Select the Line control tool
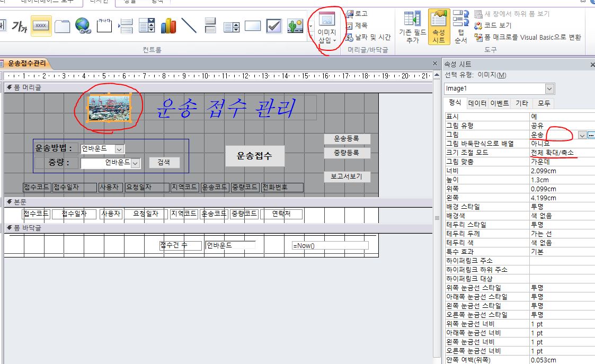Image resolution: width=595 pixels, height=364 pixels. tap(189, 25)
